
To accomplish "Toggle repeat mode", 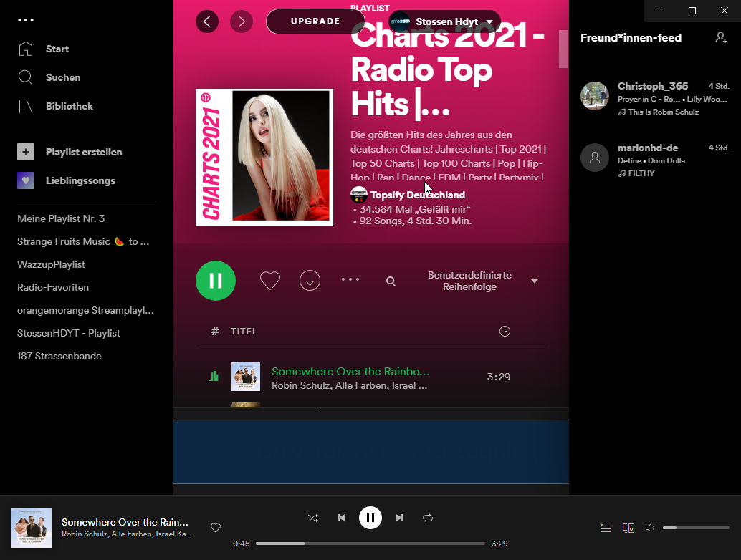I will [x=428, y=518].
